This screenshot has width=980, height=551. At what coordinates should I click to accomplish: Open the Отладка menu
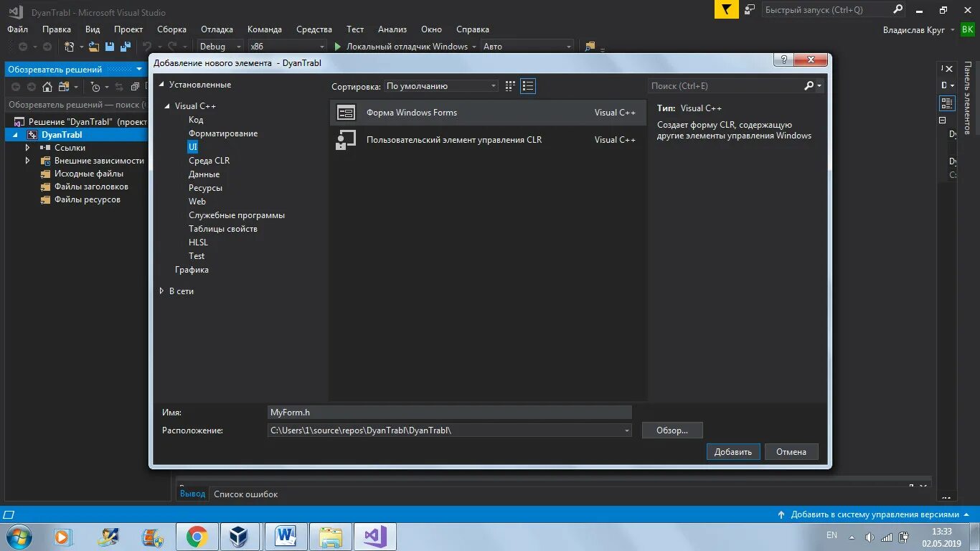pyautogui.click(x=217, y=29)
